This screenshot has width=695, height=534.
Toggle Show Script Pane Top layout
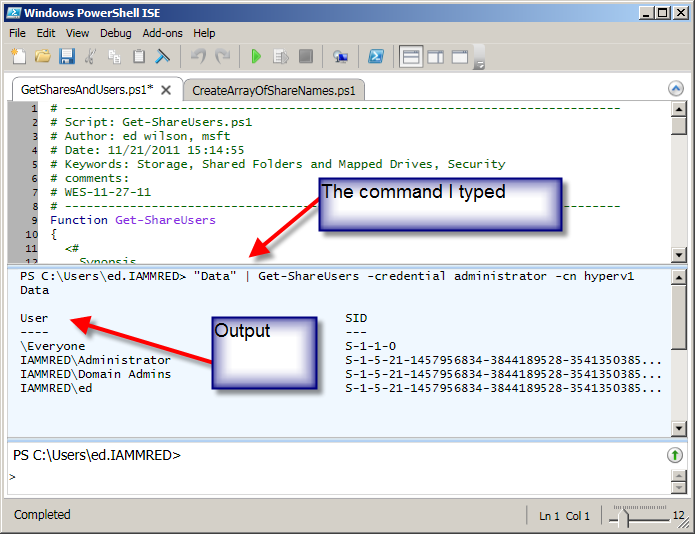411,56
